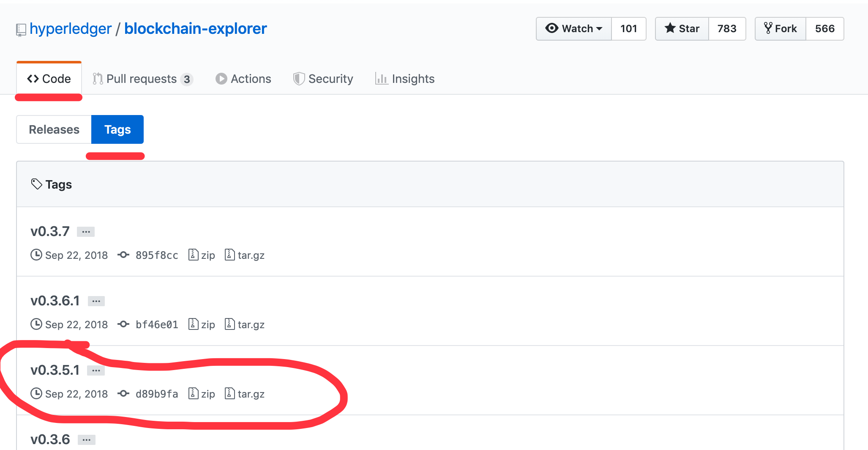The width and height of the screenshot is (868, 450).
Task: Download v0.3.6.1 zip archive
Action: point(202,324)
